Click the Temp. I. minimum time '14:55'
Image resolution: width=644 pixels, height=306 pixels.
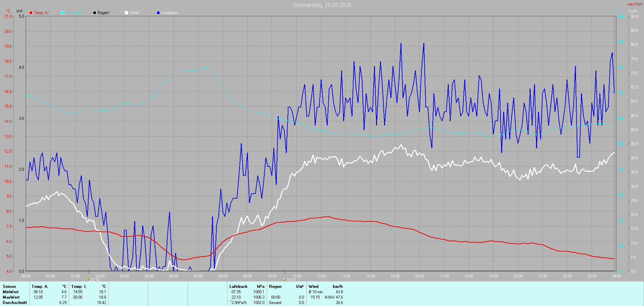[x=78, y=292]
